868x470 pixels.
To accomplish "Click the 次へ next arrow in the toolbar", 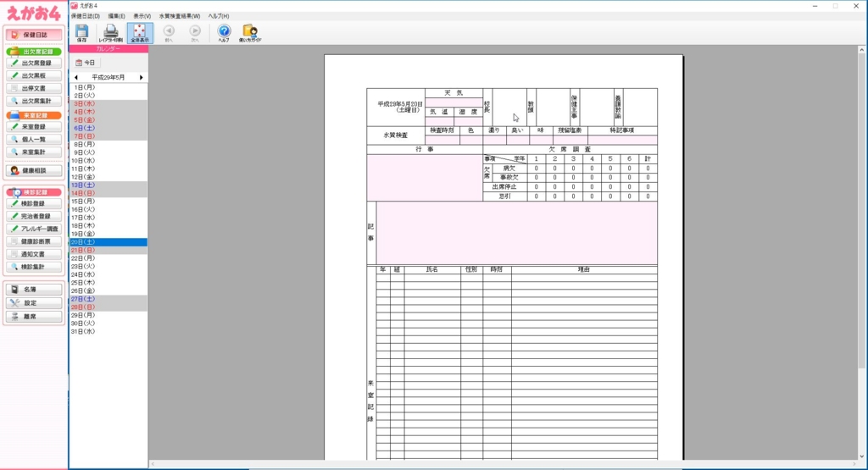I will pos(195,33).
